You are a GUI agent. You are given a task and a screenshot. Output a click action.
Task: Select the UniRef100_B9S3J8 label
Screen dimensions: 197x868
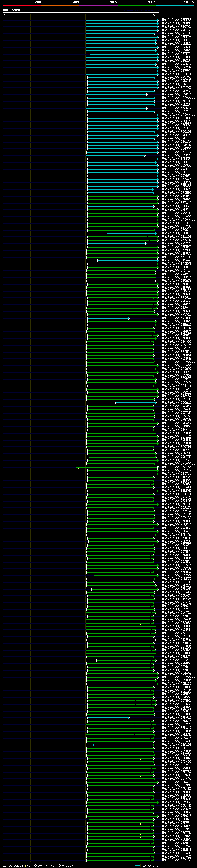177,128
